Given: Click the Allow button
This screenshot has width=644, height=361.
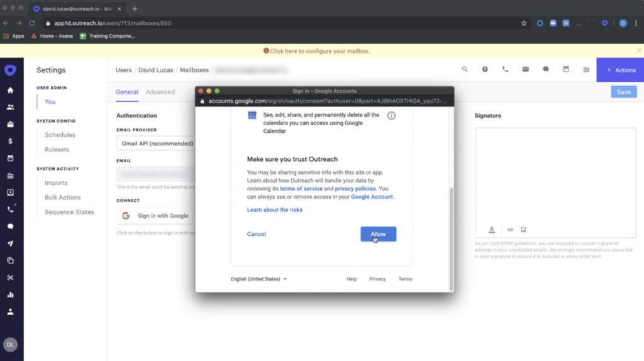Looking at the screenshot, I should click(x=378, y=234).
